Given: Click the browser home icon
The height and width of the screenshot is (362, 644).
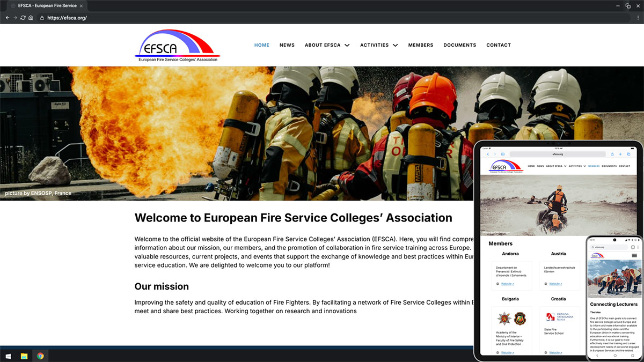Looking at the screenshot, I should 31,18.
